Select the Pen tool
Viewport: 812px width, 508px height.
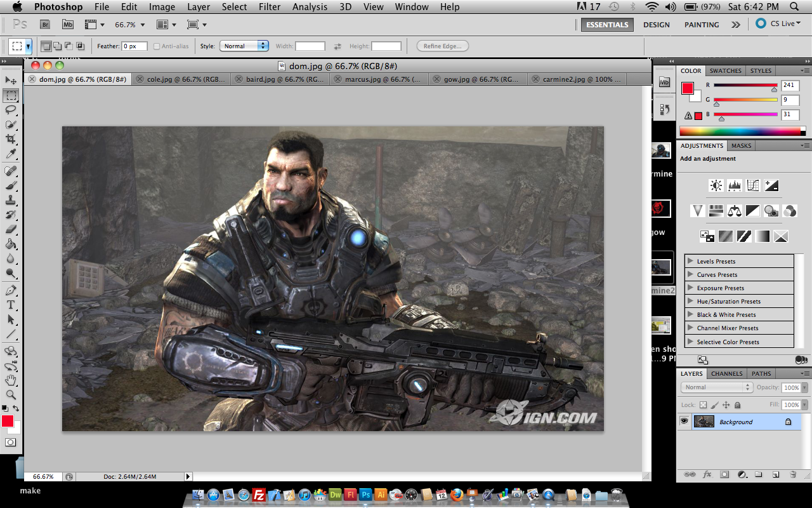(x=11, y=291)
